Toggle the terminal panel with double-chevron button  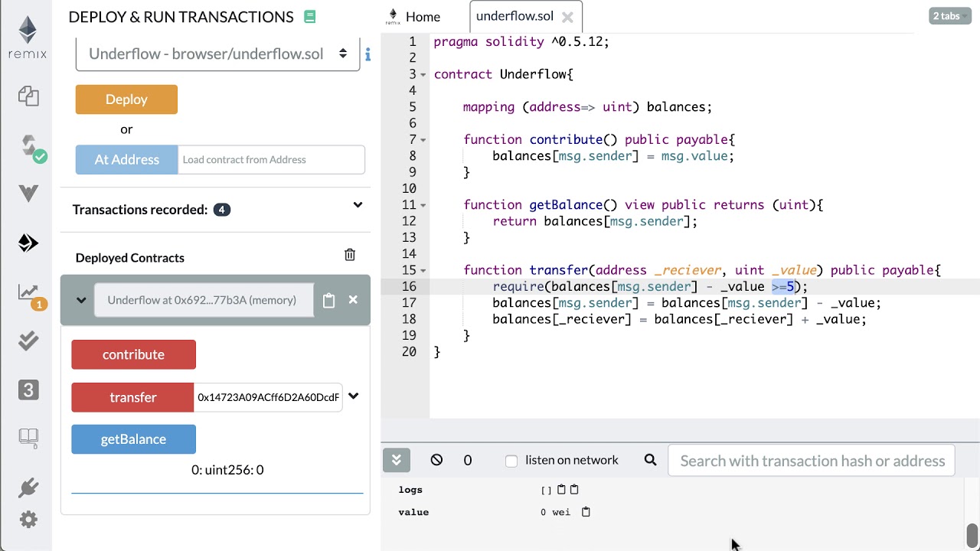pyautogui.click(x=397, y=460)
